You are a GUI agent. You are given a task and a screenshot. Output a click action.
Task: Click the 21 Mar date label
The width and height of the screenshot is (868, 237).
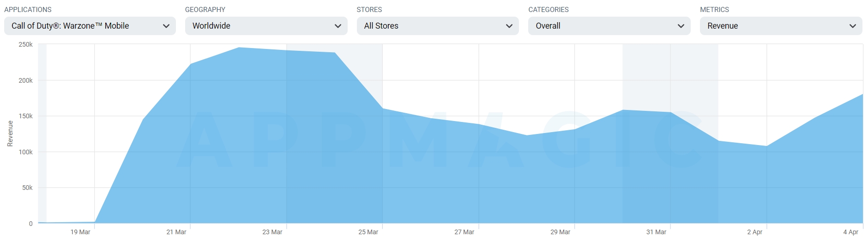click(176, 232)
